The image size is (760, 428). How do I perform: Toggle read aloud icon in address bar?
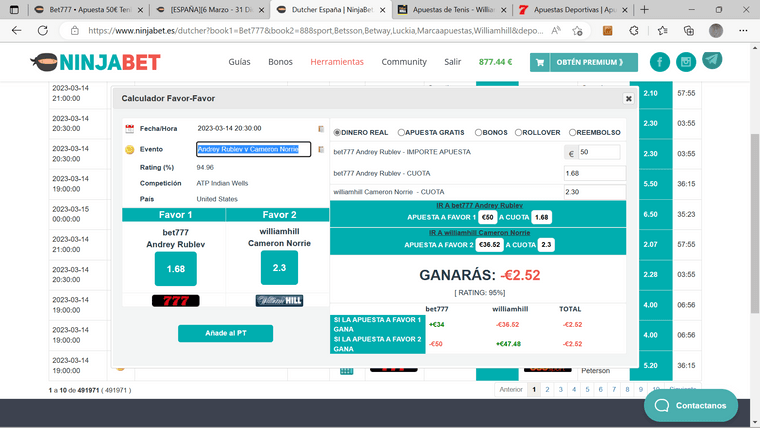tap(556, 31)
